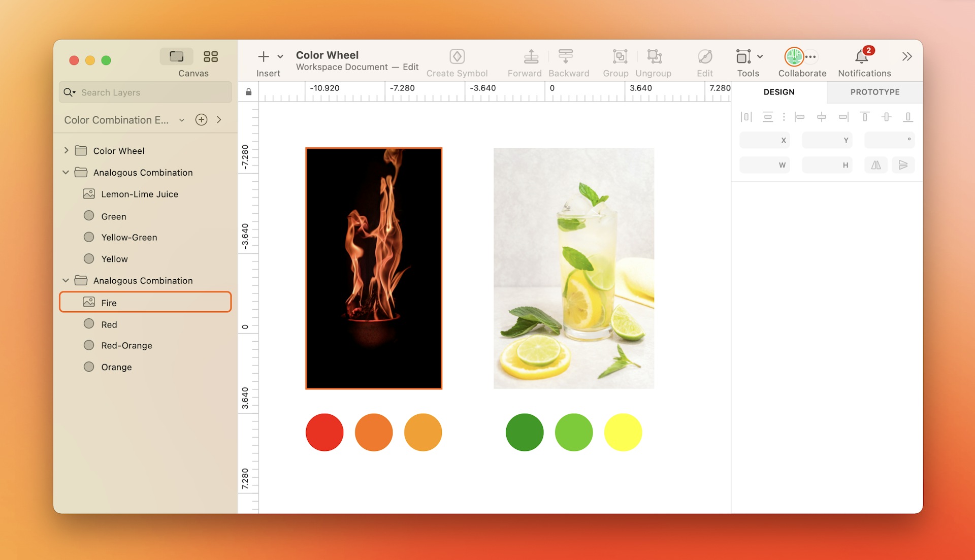This screenshot has height=560, width=975.
Task: Click the Ungroup toolbar icon
Action: (x=654, y=56)
